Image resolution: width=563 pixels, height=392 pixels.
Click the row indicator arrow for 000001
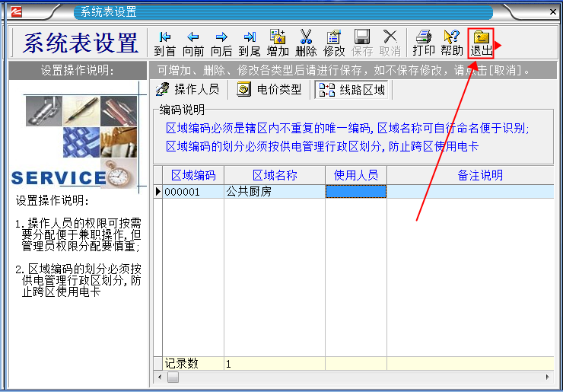157,192
